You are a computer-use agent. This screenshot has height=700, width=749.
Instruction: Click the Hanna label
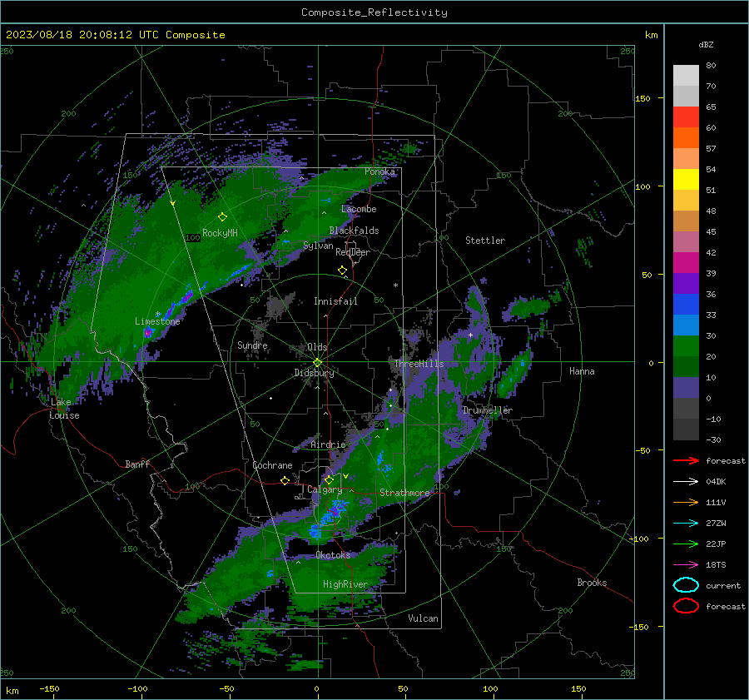(x=582, y=371)
